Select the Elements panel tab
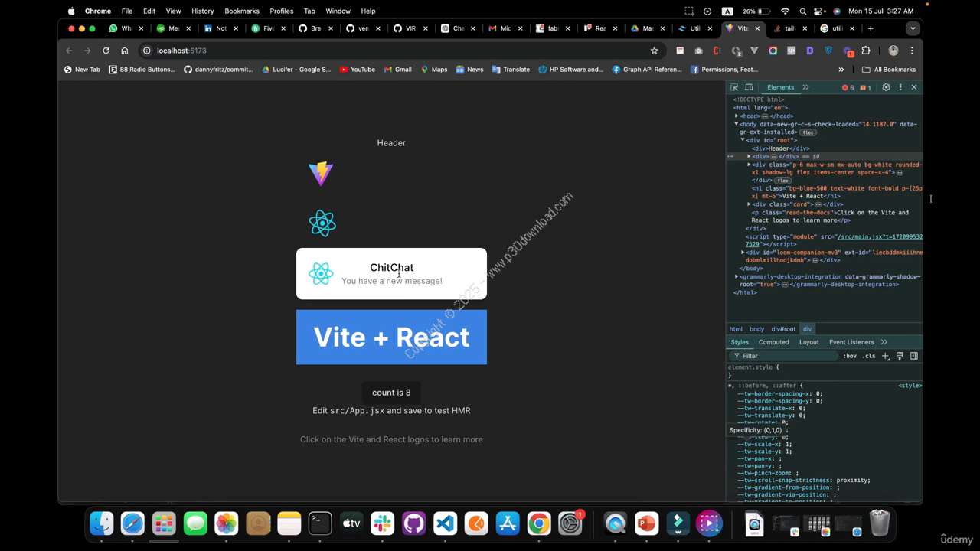This screenshot has width=980, height=551. point(780,87)
